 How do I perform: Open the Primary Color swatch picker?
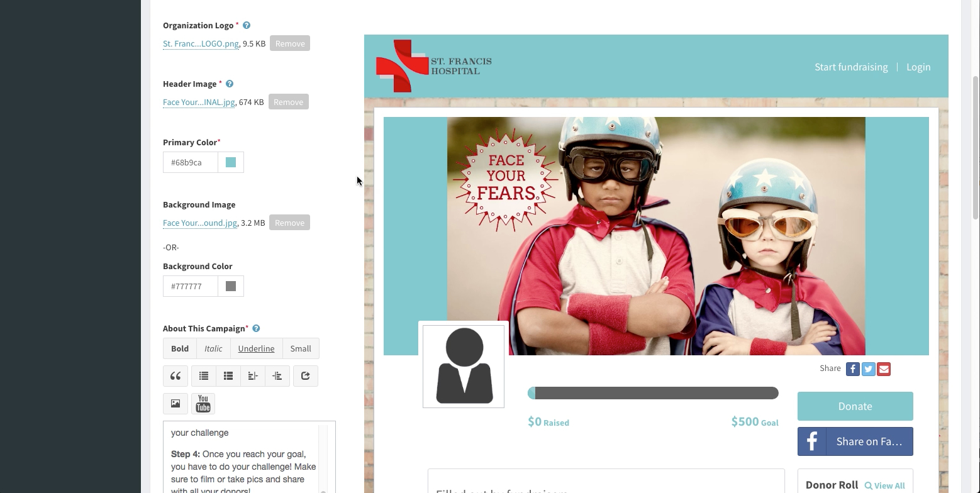(231, 162)
